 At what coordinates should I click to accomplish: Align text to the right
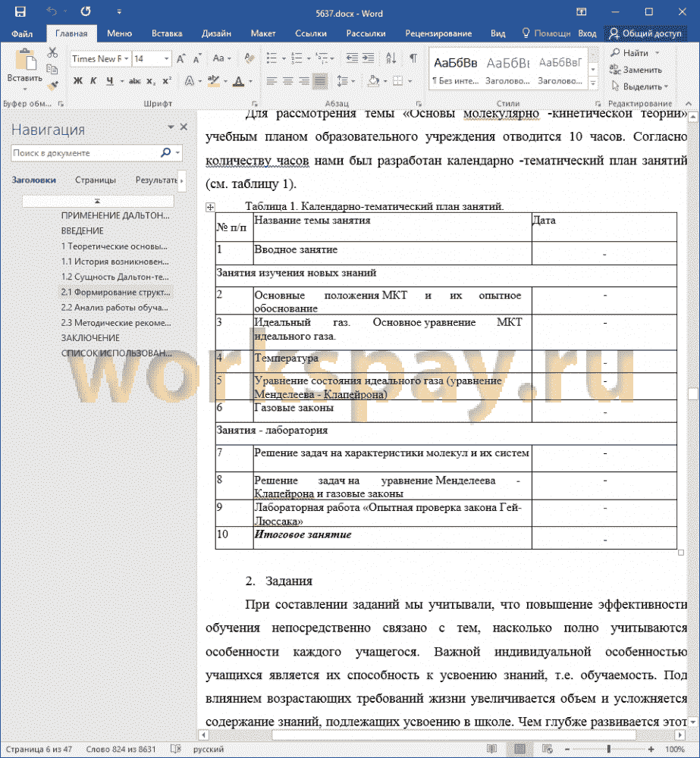[304, 81]
